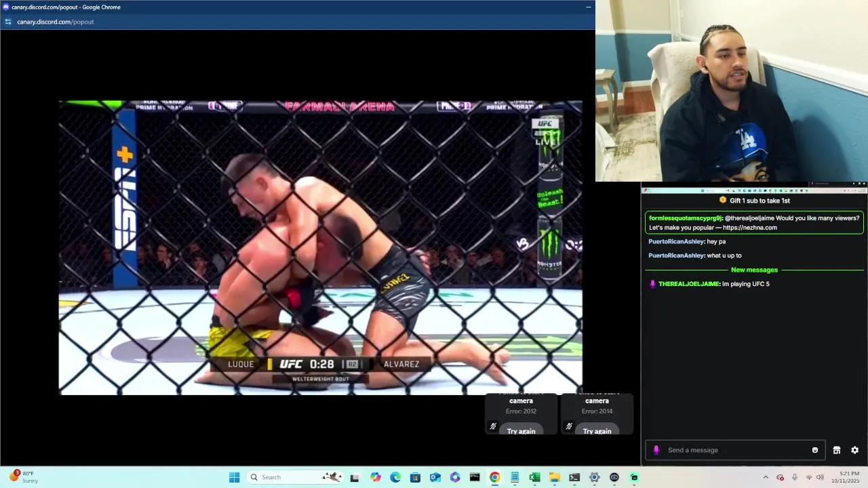This screenshot has width=868, height=488.
Task: Toggle muted mic icon on Error 2012 card
Action: pyautogui.click(x=493, y=426)
